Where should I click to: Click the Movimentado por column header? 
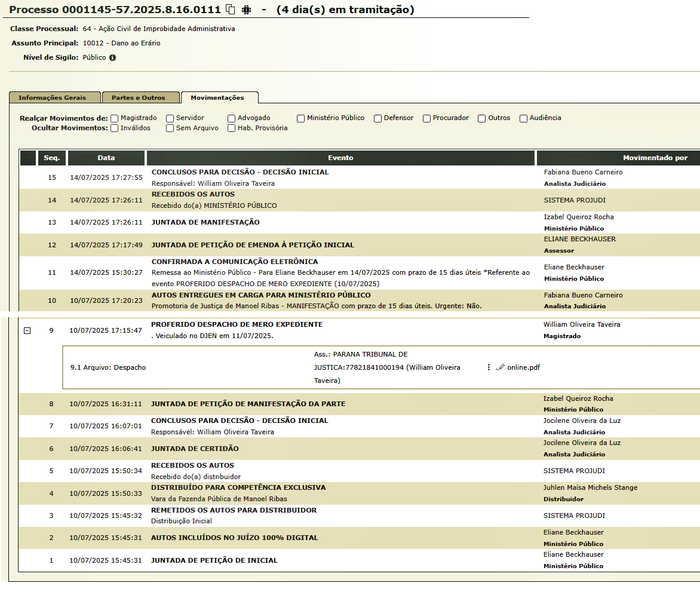[x=655, y=158]
